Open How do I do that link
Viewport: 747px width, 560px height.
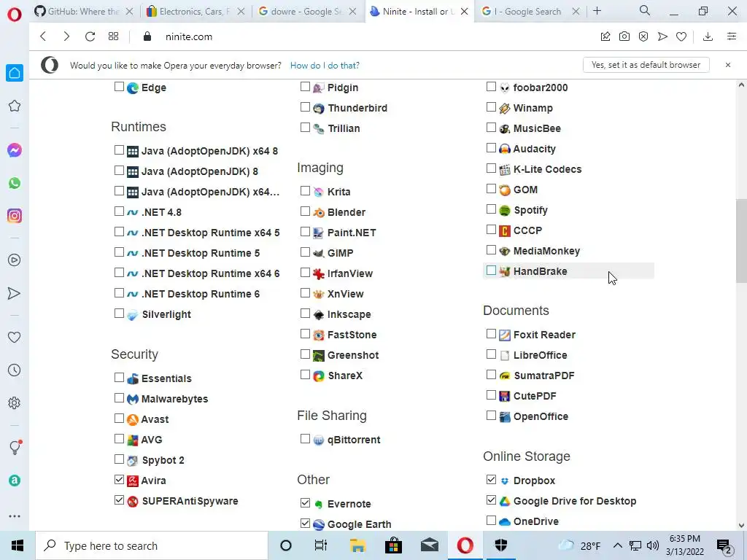point(325,65)
